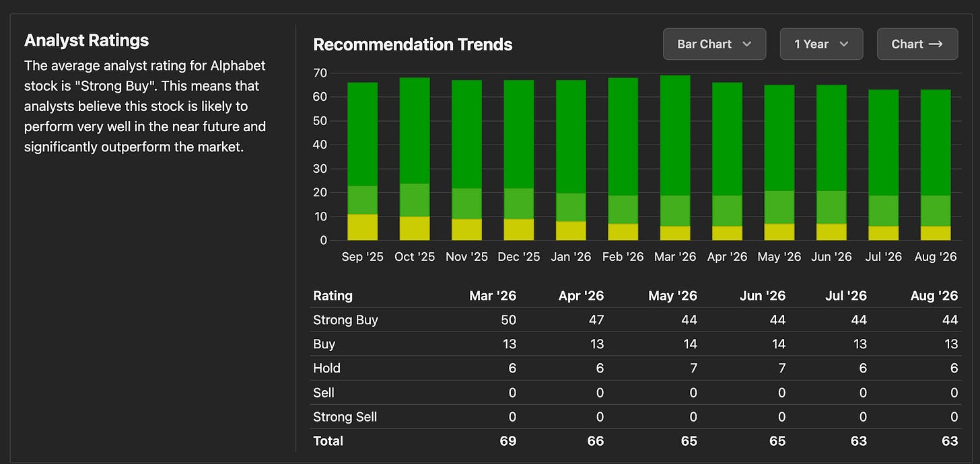
Task: Click the Recommendation Trends heading
Action: click(413, 44)
